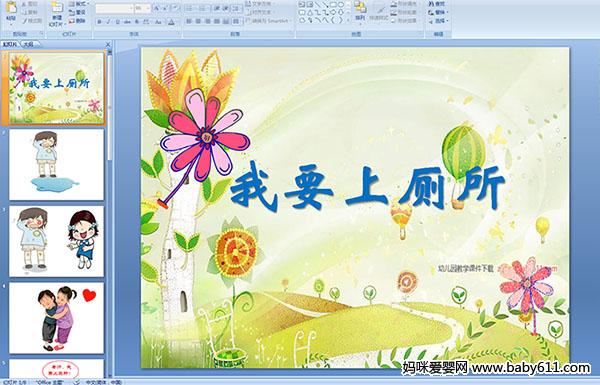The image size is (600, 385).
Task: Select the text box shape in the gallery
Action: (302, 4)
